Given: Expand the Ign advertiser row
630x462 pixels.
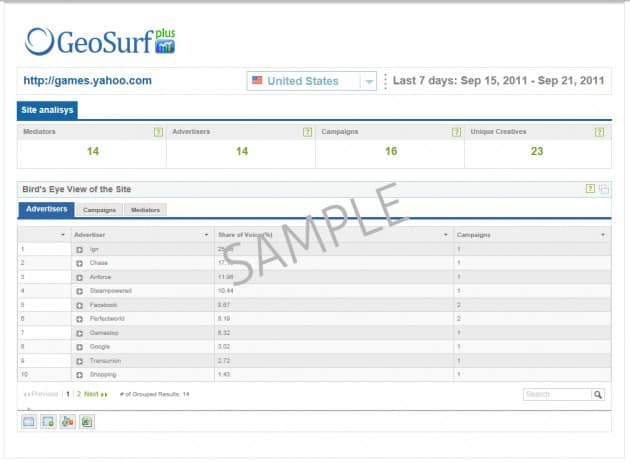Looking at the screenshot, I should pos(80,250).
